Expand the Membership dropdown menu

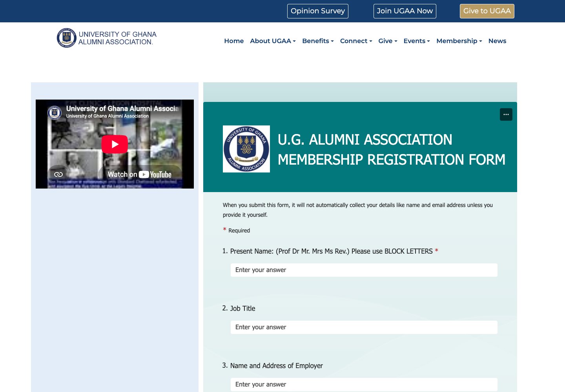(459, 41)
